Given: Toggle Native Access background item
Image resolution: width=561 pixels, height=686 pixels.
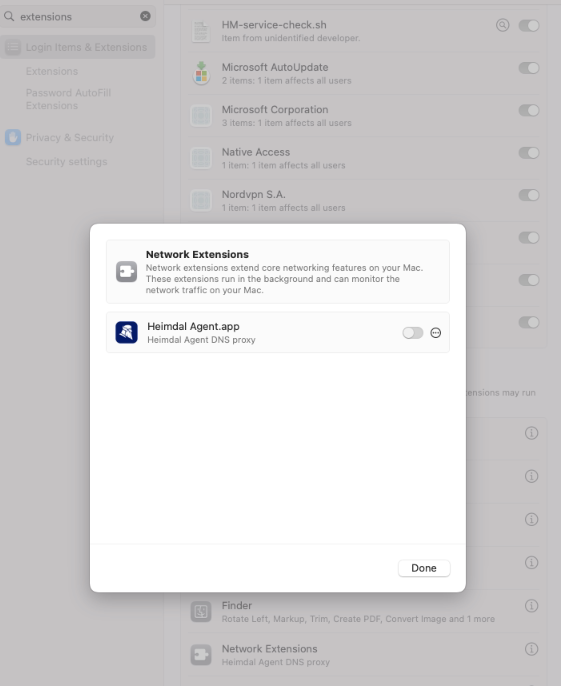Looking at the screenshot, I should 529,153.
